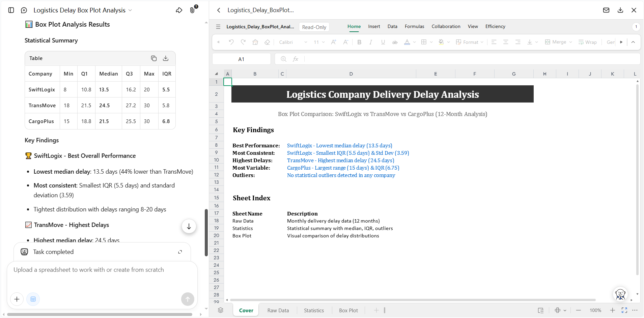Image resolution: width=644 pixels, height=318 pixels.
Task: Click the select-all corner of the grid
Action: click(x=217, y=74)
